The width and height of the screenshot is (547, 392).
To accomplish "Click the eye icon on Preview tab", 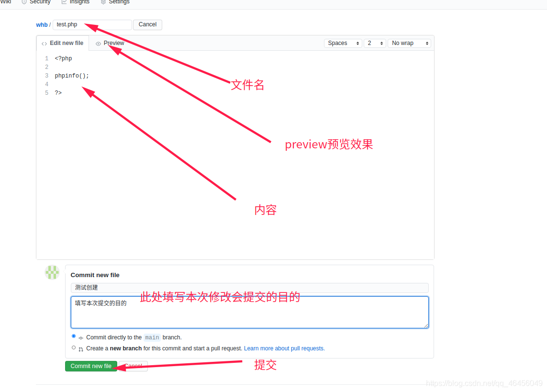I will [99, 44].
